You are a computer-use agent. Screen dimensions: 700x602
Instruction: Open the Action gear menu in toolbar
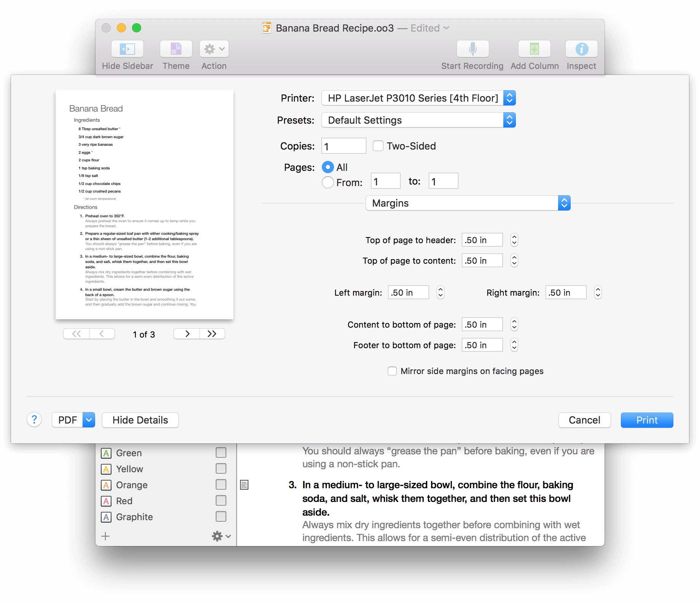[214, 49]
